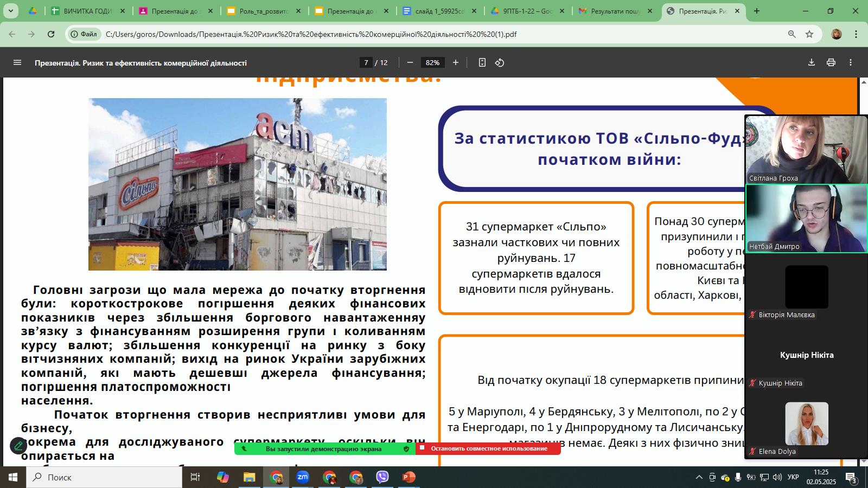Switch to the Gmail Результати пошуку tab

pos(616,11)
